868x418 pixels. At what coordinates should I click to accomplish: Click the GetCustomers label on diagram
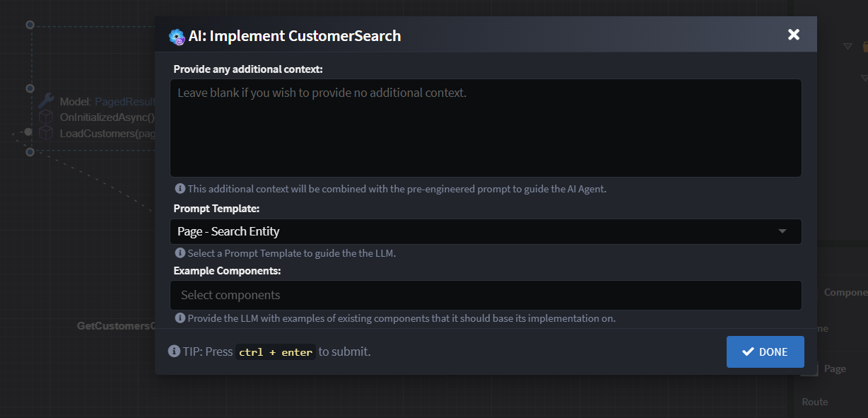pos(115,326)
